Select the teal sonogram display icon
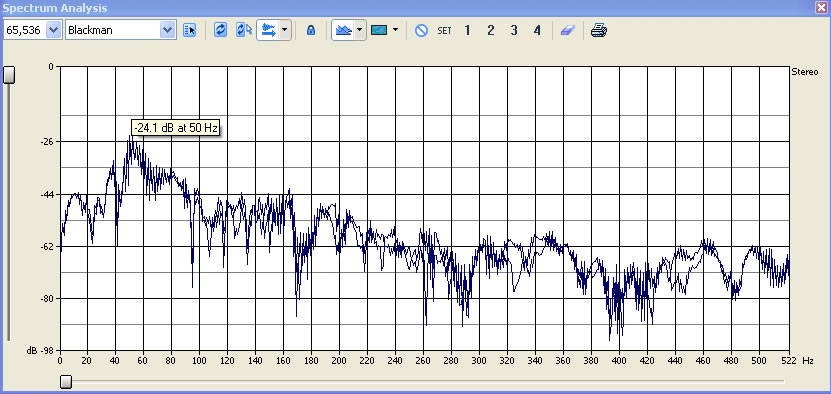The width and height of the screenshot is (831, 394). (379, 30)
